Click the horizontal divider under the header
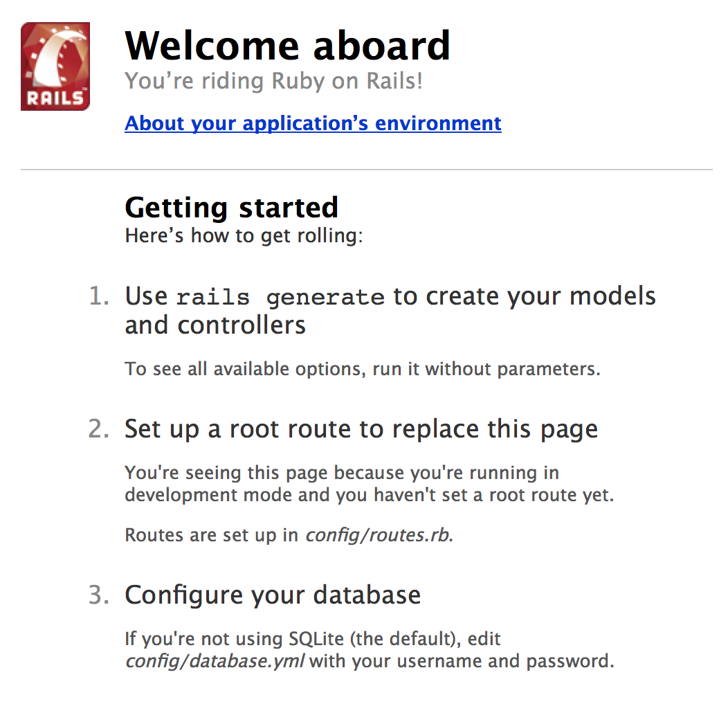 tap(366, 170)
